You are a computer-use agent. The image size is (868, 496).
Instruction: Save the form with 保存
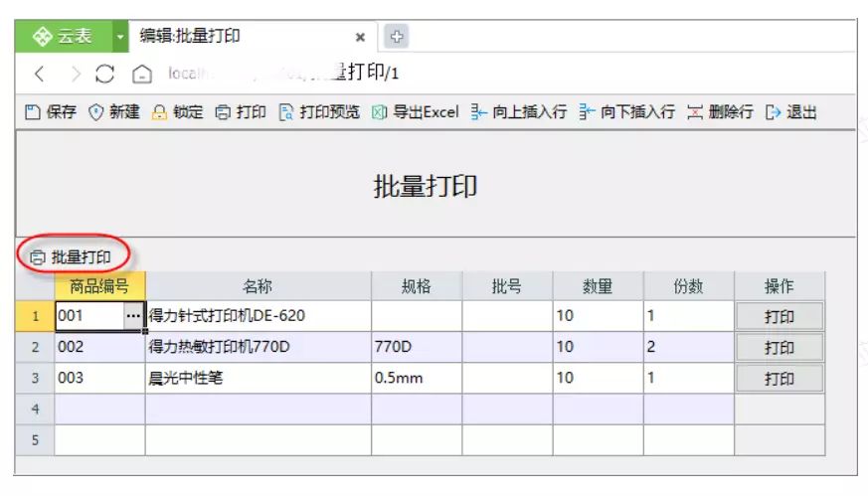click(51, 112)
